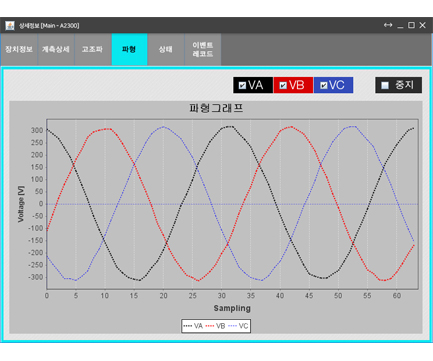Open the 이벤트 레코드 tab
The width and height of the screenshot is (433, 361).
point(202,49)
